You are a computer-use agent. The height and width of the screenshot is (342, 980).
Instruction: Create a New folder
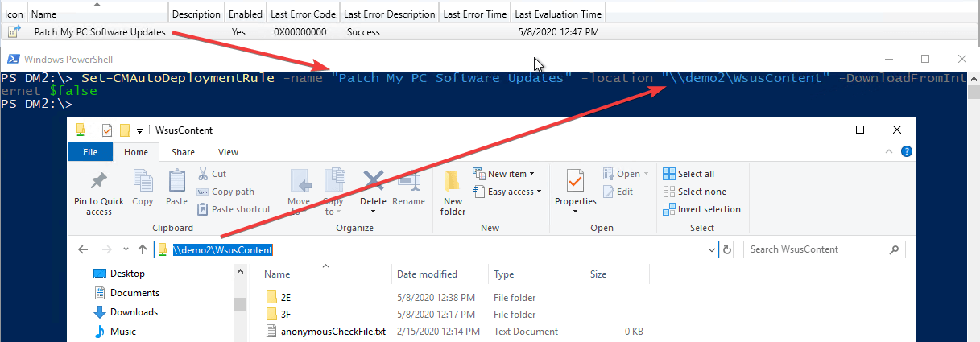[453, 192]
